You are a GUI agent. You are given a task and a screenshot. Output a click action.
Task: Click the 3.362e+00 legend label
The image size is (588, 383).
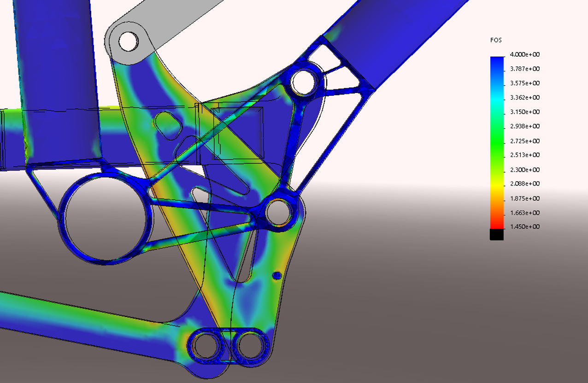pyautogui.click(x=524, y=98)
